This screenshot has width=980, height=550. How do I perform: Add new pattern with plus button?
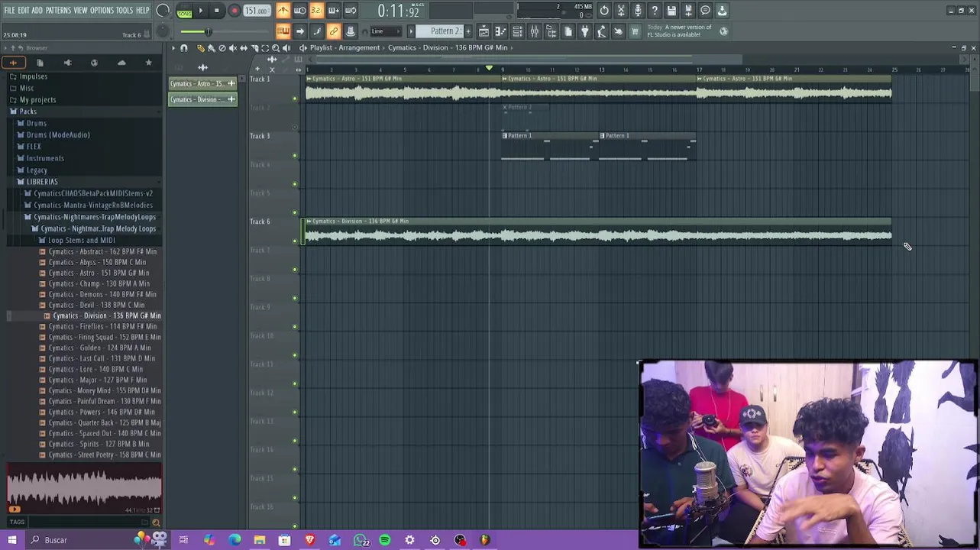pyautogui.click(x=468, y=31)
